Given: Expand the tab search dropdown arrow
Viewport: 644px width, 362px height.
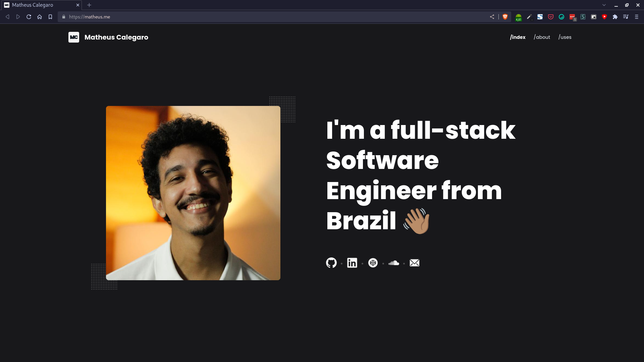Looking at the screenshot, I should click(604, 5).
